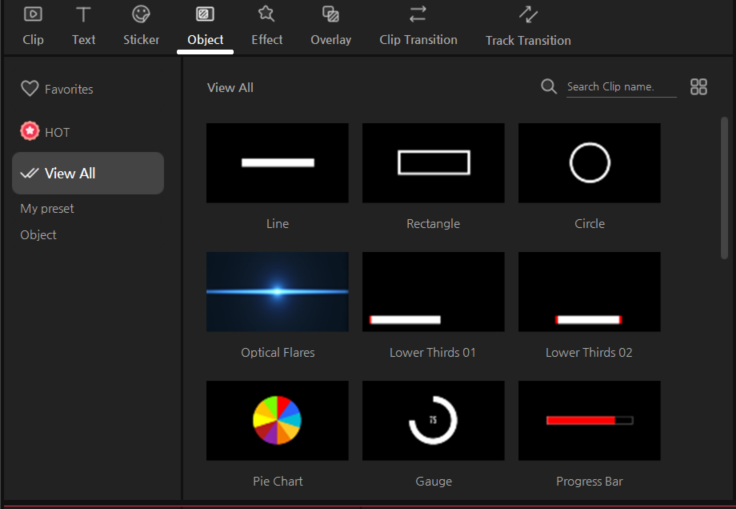This screenshot has height=509, width=736.
Task: Open Track Transition icon
Action: coord(528,14)
